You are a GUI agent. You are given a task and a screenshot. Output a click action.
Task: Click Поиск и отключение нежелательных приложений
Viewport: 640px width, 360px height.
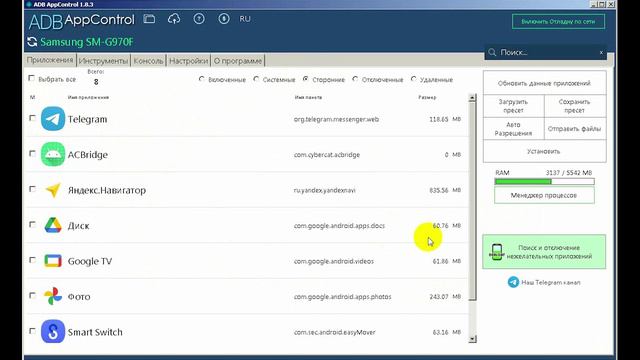pyautogui.click(x=544, y=252)
